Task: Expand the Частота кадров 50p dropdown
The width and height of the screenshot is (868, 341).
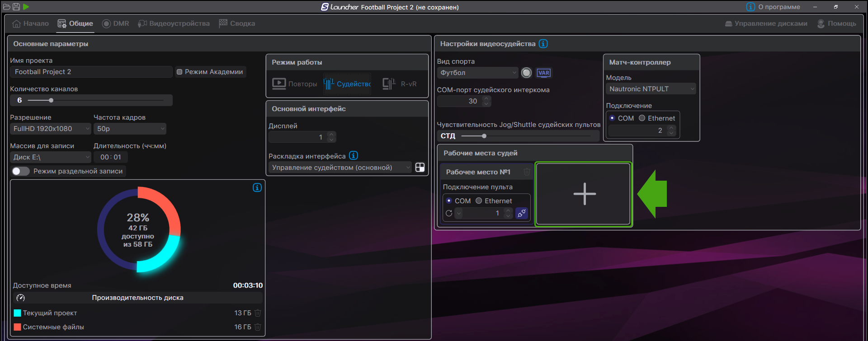Action: [130, 129]
